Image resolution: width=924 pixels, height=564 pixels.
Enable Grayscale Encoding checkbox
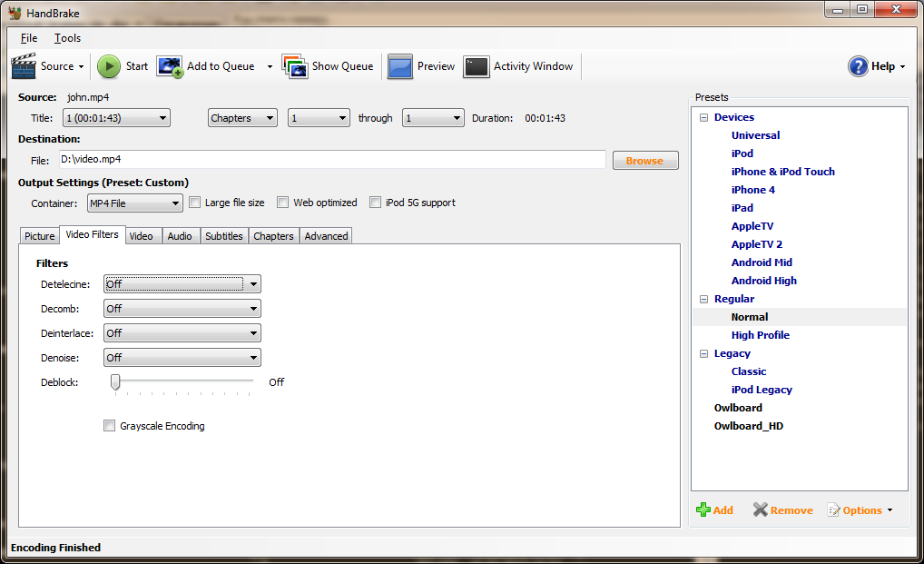(x=110, y=426)
